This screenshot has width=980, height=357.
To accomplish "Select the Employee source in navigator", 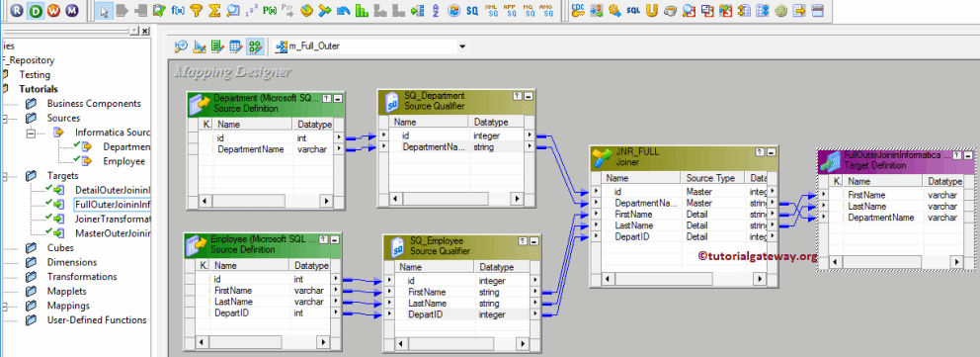I will (x=123, y=161).
